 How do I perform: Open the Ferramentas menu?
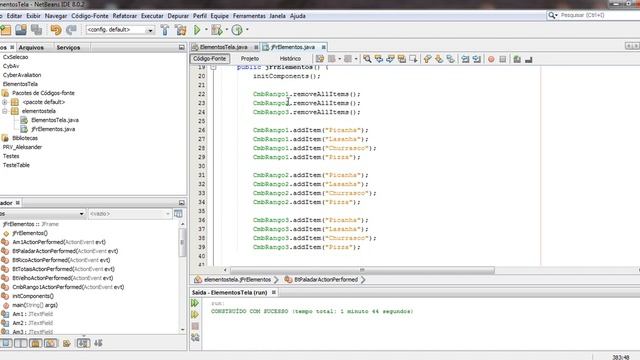(x=249, y=16)
